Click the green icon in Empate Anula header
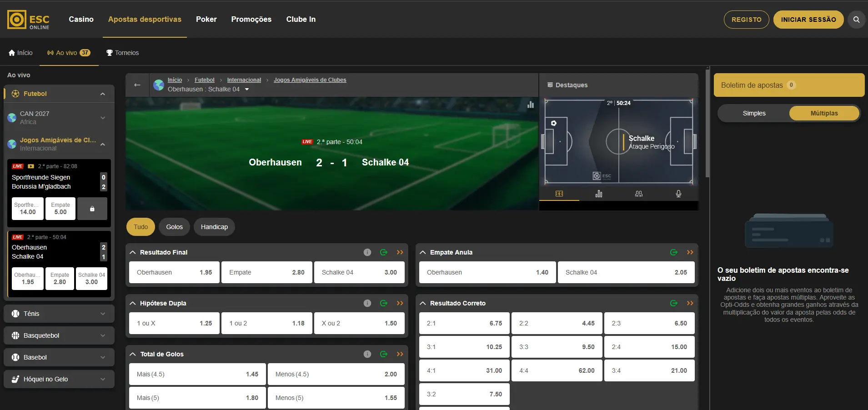The width and height of the screenshot is (868, 410). click(x=674, y=252)
